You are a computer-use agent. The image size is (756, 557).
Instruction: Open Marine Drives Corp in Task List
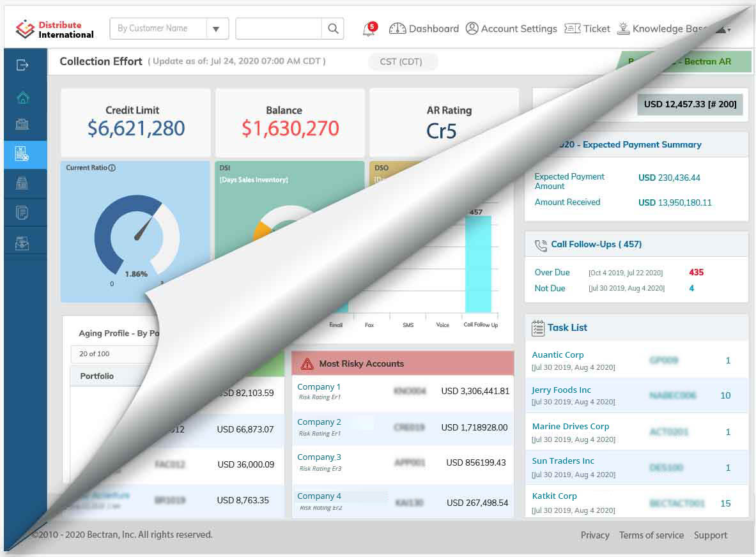click(x=571, y=427)
